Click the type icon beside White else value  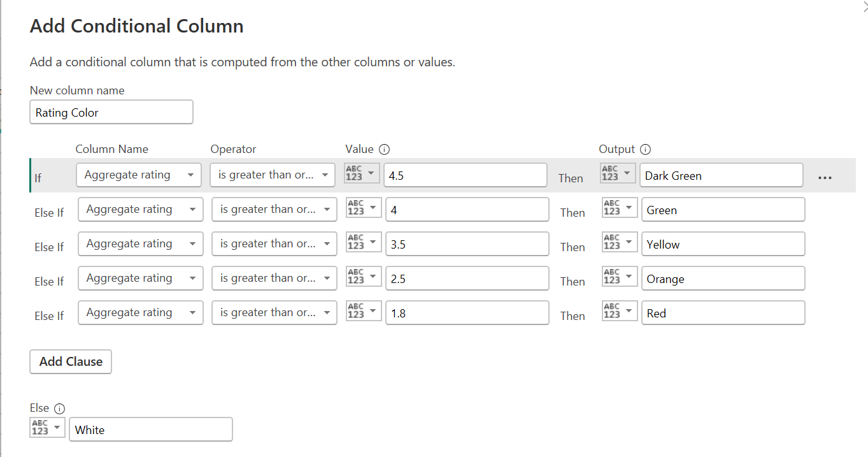tap(47, 428)
